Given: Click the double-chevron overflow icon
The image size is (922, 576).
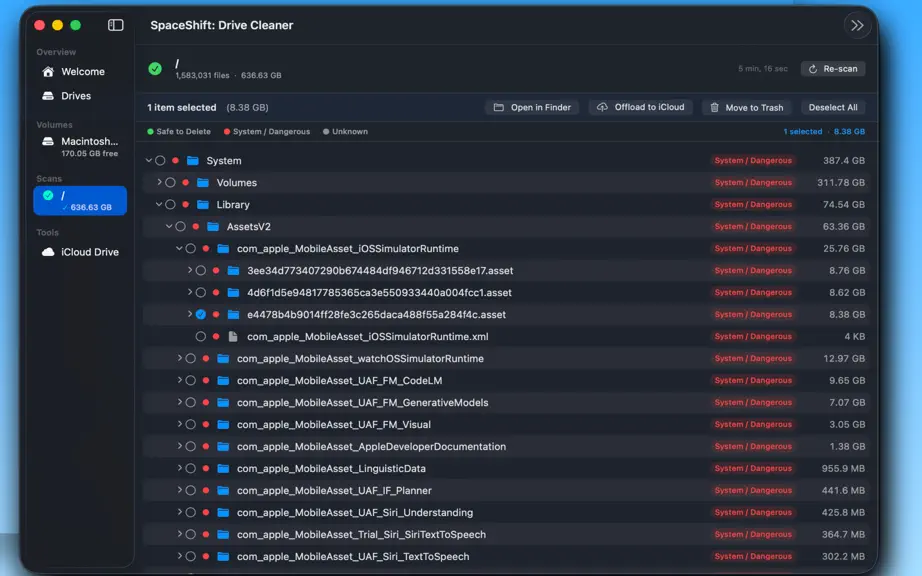Looking at the screenshot, I should (857, 25).
